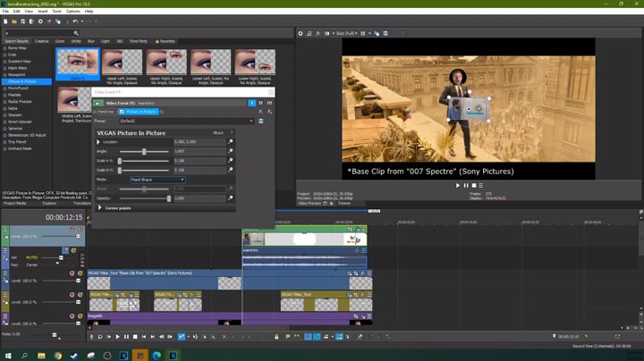Go to project start on the transport bar
This screenshot has height=361, width=644.
coord(144,337)
